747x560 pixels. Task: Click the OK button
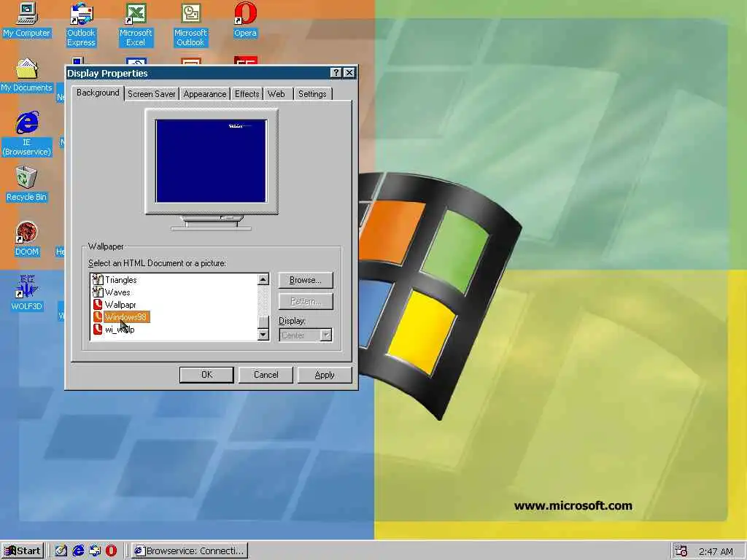[x=206, y=375]
